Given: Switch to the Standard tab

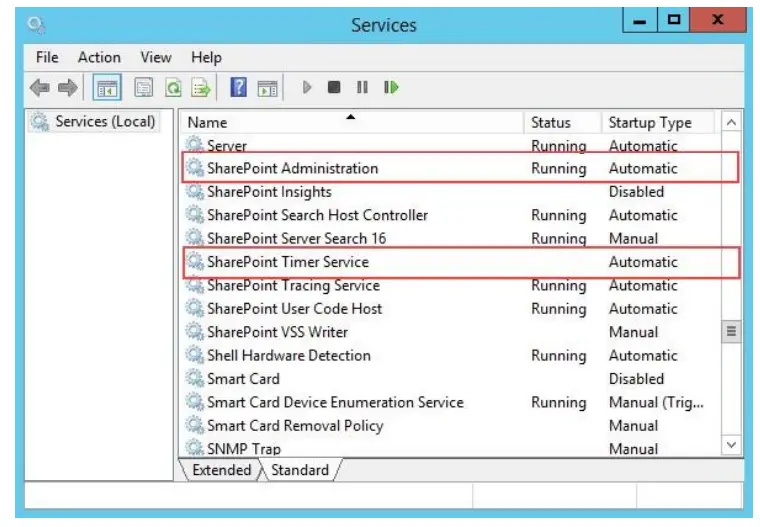Looking at the screenshot, I should [299, 470].
